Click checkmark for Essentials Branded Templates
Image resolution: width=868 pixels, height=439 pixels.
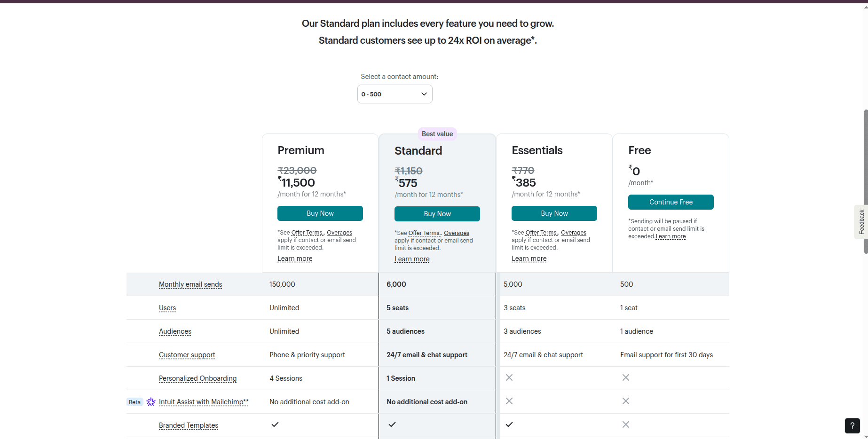pyautogui.click(x=509, y=424)
